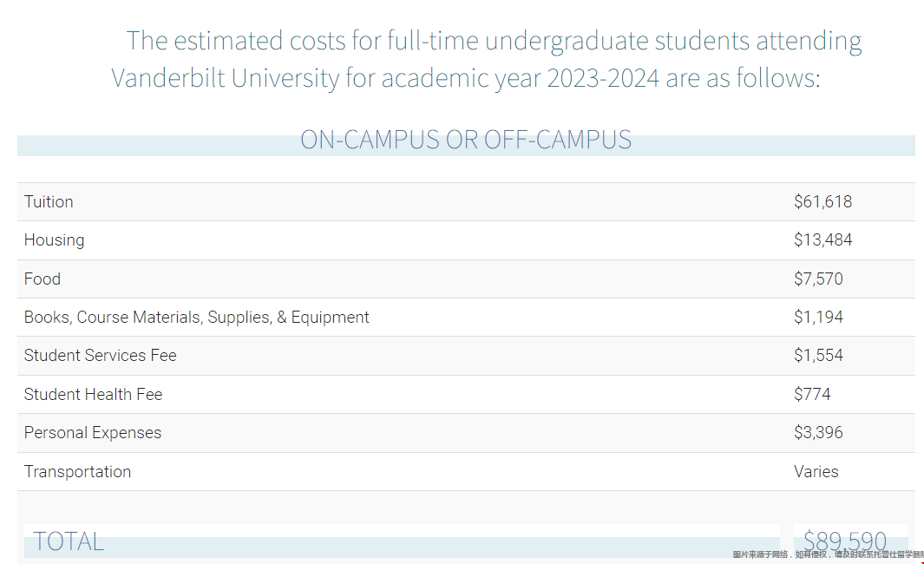Viewport: 924px width, 564px height.
Task: Click the TOTAL label
Action: (x=69, y=541)
